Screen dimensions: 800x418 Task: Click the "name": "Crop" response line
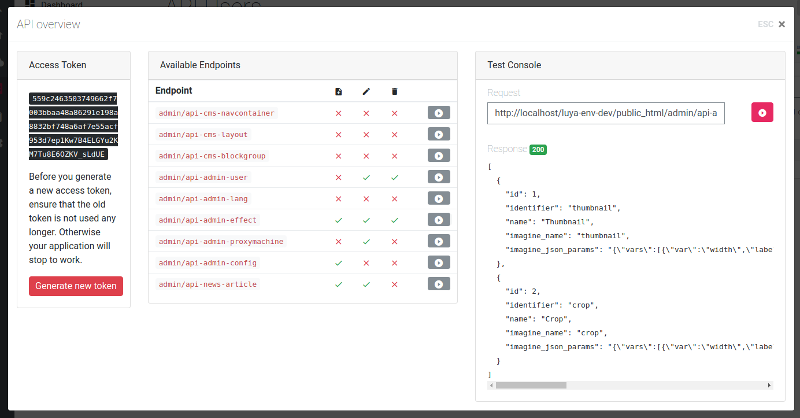pos(538,319)
